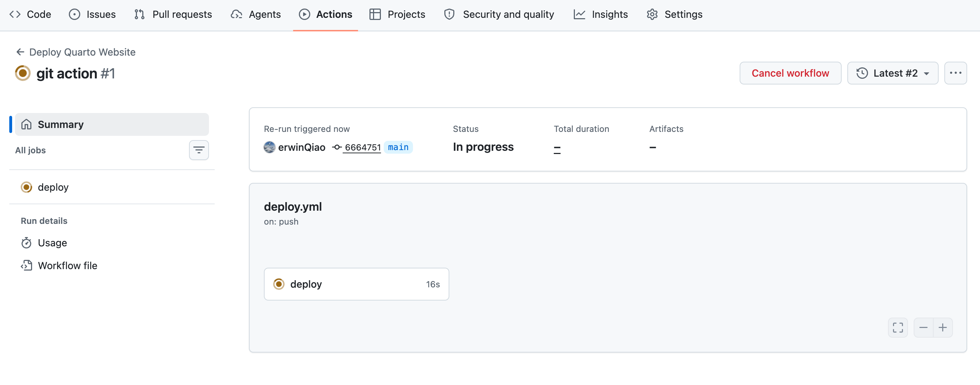Zoom in the workflow graph

(943, 328)
